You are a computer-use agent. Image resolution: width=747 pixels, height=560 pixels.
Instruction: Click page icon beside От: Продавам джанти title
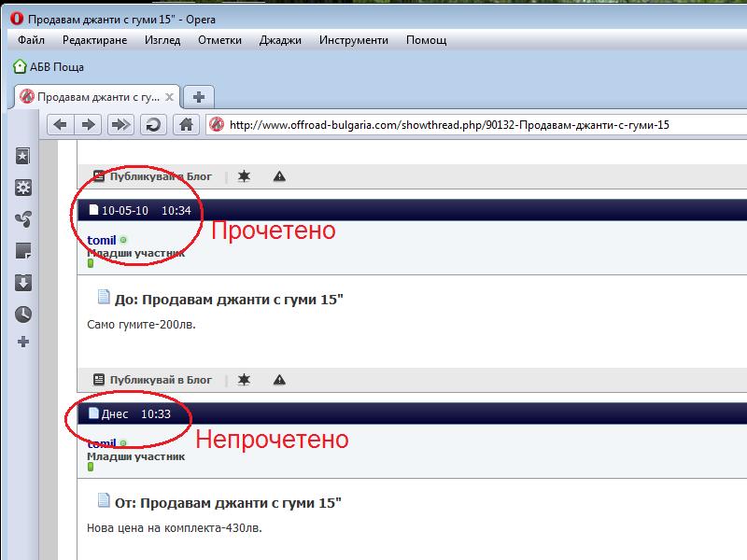tap(104, 500)
